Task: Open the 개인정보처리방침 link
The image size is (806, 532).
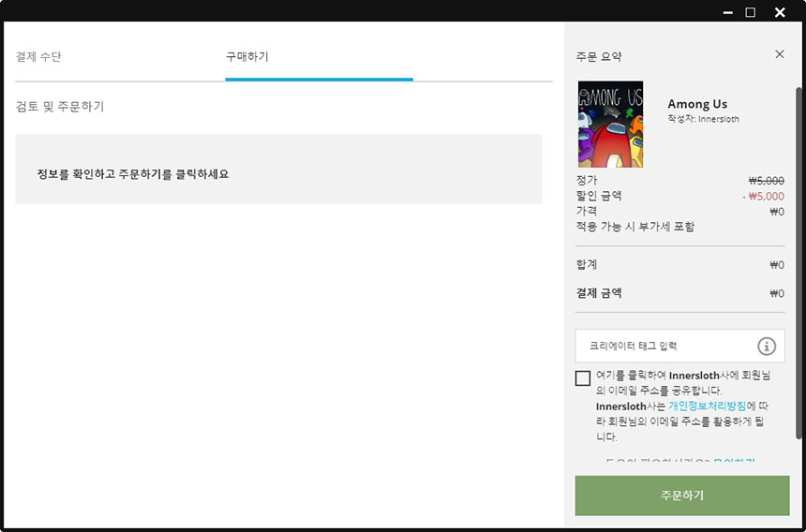Action: tap(707, 406)
